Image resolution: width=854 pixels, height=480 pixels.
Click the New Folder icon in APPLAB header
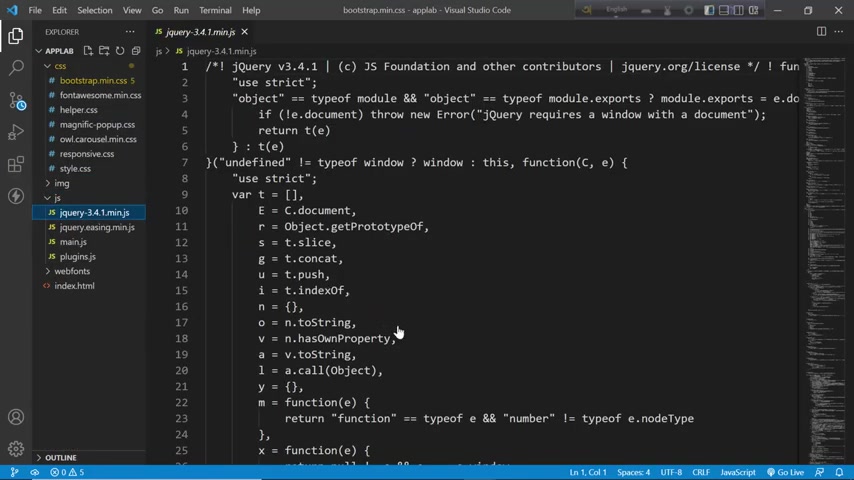point(104,51)
